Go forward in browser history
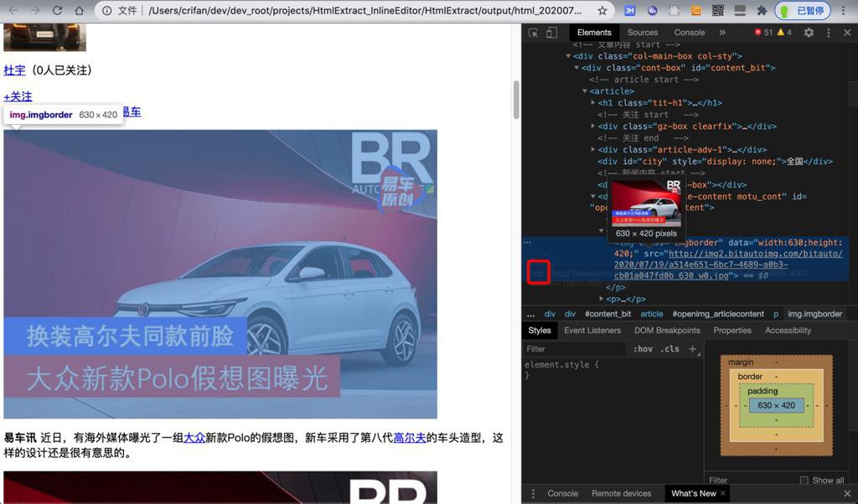The width and height of the screenshot is (858, 504). pyautogui.click(x=35, y=10)
